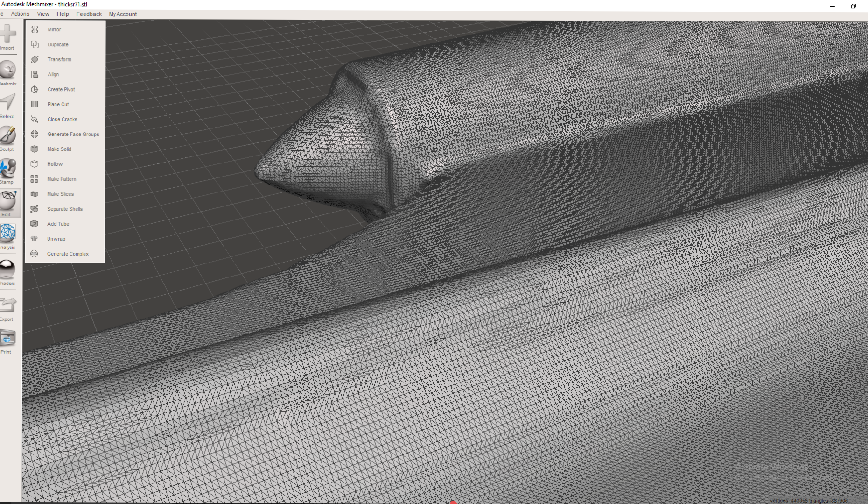This screenshot has height=504, width=868.
Task: Open the My Account menu
Action: [x=123, y=14]
